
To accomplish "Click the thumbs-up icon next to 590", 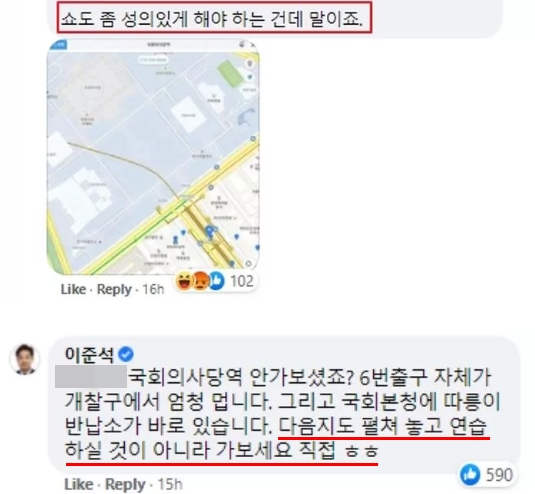I will point(470,475).
